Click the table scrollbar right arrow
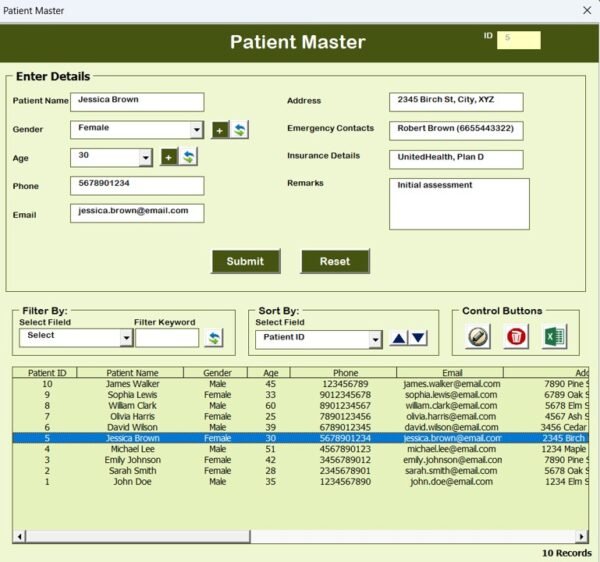 [582, 536]
